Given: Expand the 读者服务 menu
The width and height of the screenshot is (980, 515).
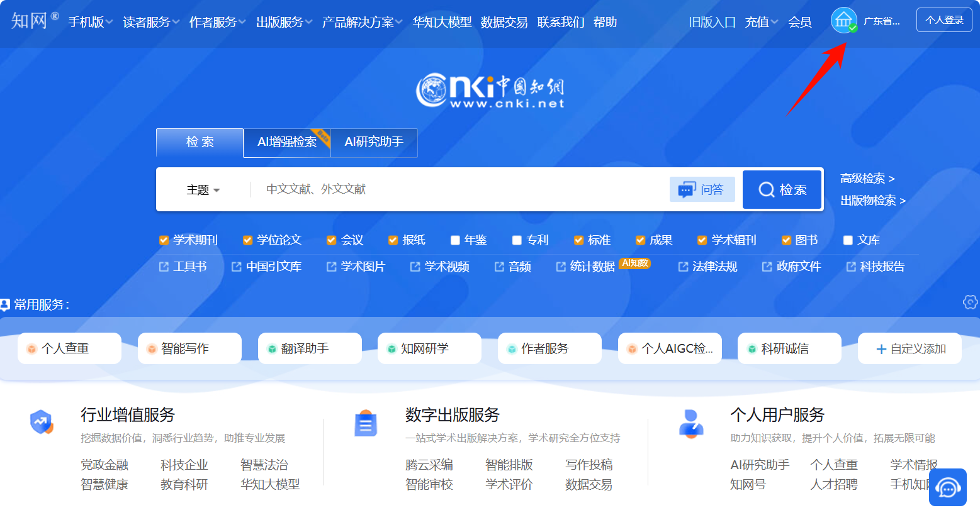Looking at the screenshot, I should (151, 22).
